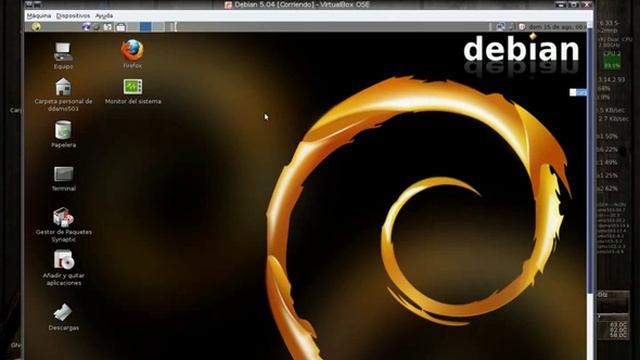Open the Ayuda menu in VirtualBox
640x360 pixels.
[x=104, y=16]
